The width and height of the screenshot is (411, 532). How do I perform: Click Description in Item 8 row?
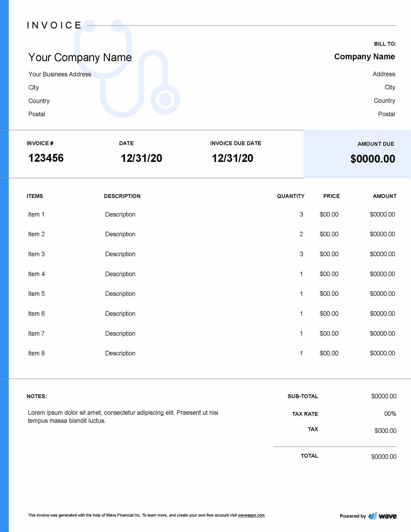tap(120, 353)
